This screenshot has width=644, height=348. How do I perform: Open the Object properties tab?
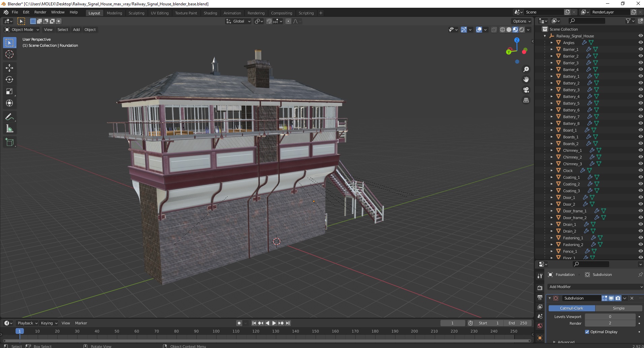pyautogui.click(x=540, y=338)
